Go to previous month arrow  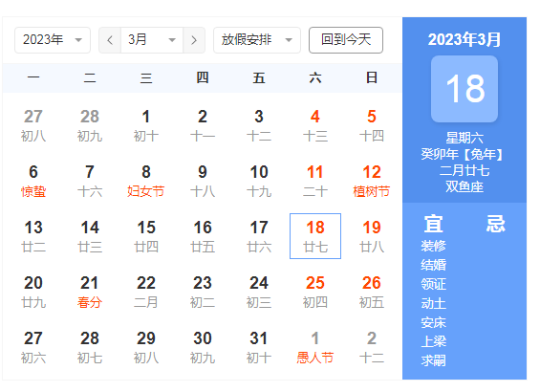coord(110,40)
